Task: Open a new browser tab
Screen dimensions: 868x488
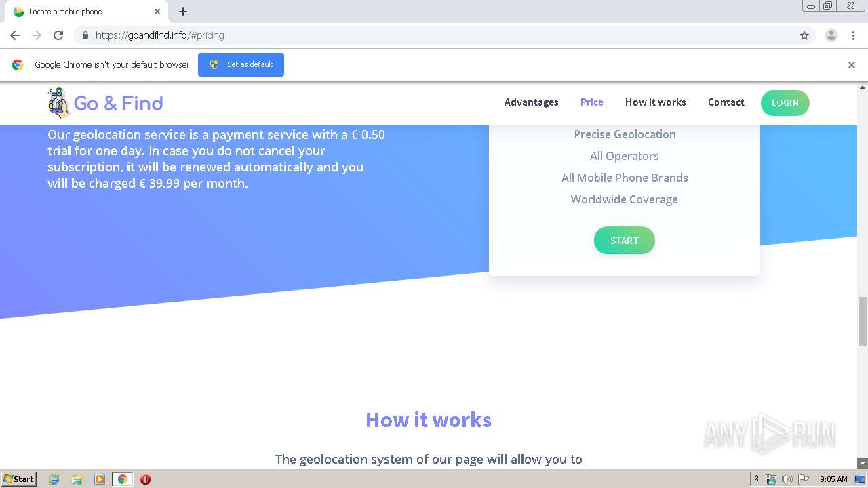Action: click(183, 12)
